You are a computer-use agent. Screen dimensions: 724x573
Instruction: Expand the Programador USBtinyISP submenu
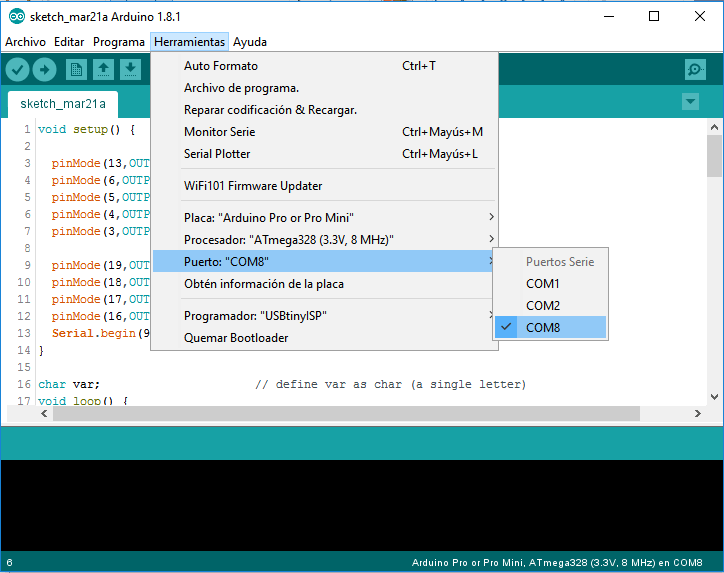[x=325, y=316]
